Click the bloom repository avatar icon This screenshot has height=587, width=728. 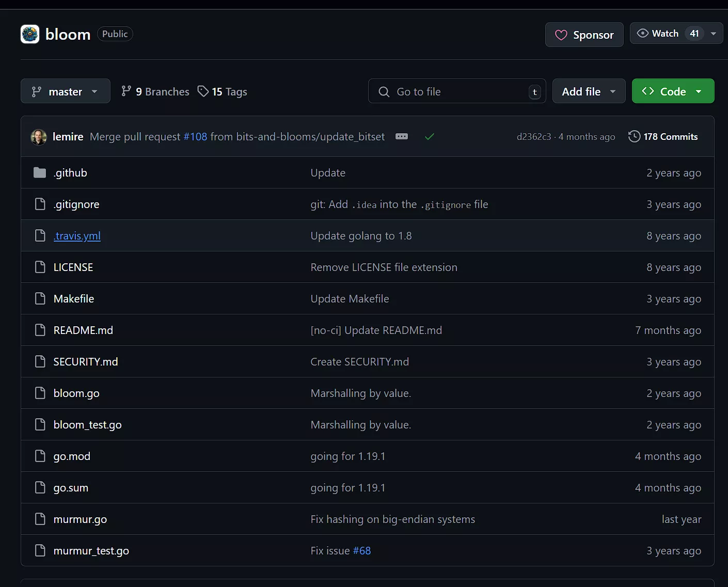point(30,35)
